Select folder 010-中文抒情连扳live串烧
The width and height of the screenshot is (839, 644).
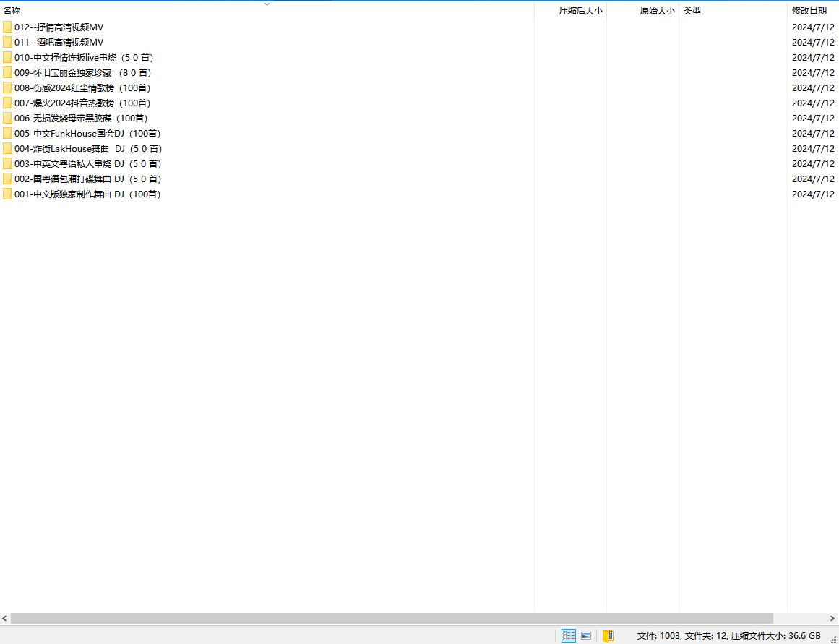click(x=84, y=58)
